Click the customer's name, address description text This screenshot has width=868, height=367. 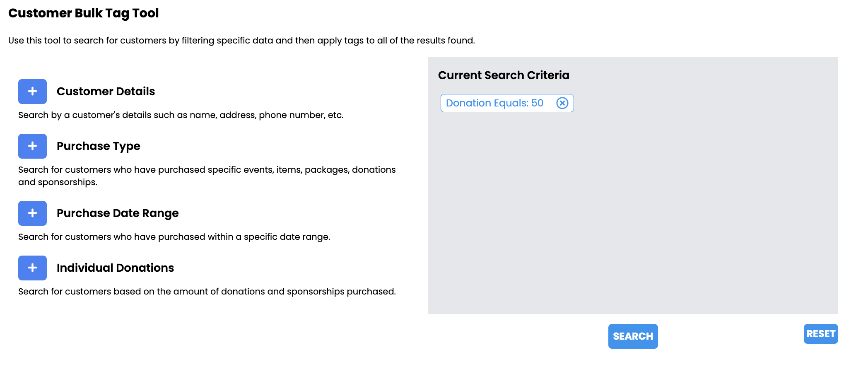point(181,115)
